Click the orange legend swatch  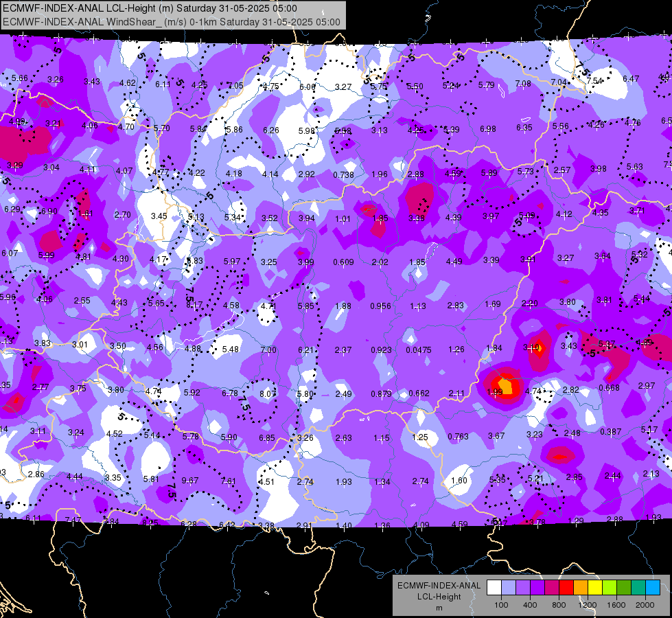click(581, 588)
